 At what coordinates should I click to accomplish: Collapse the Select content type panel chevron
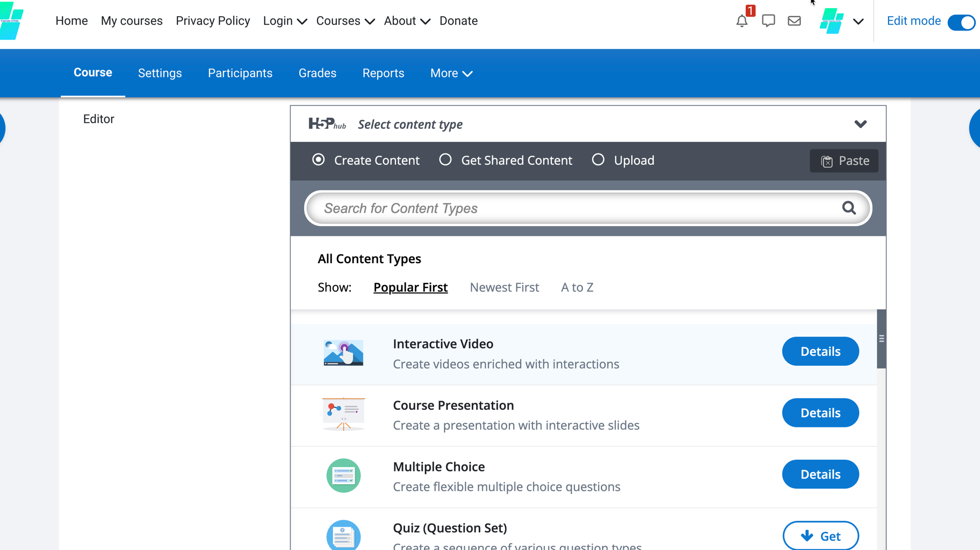coord(860,124)
